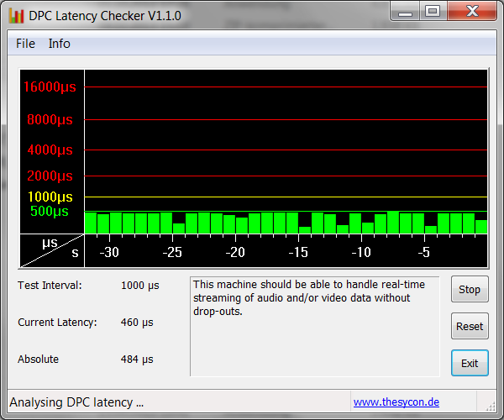504x420 pixels.
Task: Click the Stop button
Action: [x=470, y=289]
